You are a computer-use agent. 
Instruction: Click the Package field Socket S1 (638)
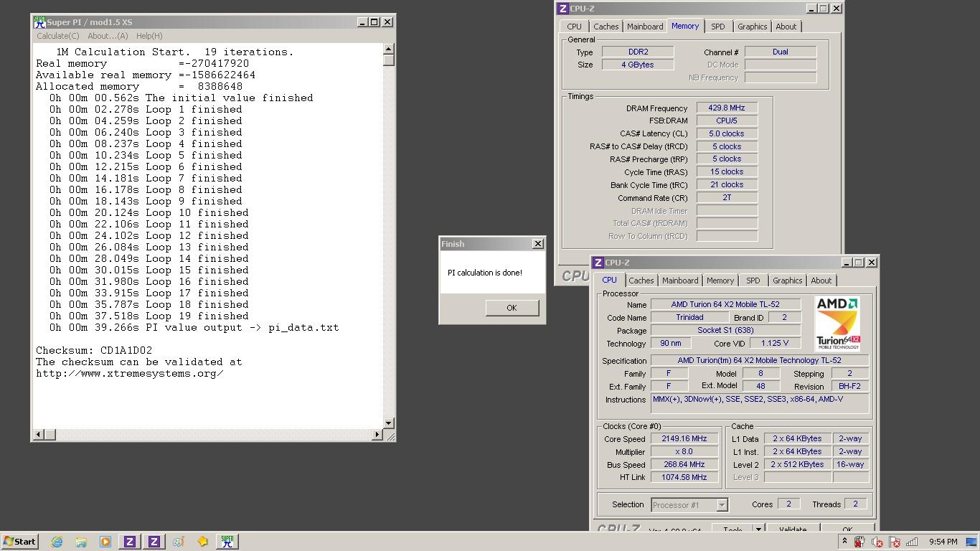[725, 330]
